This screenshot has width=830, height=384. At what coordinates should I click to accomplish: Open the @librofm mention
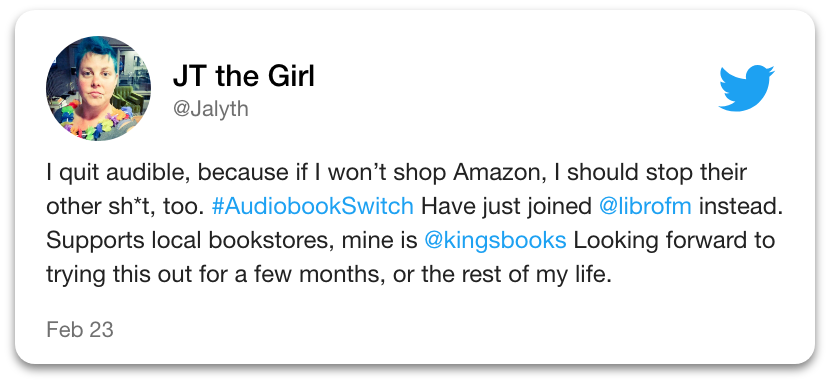tap(645, 206)
